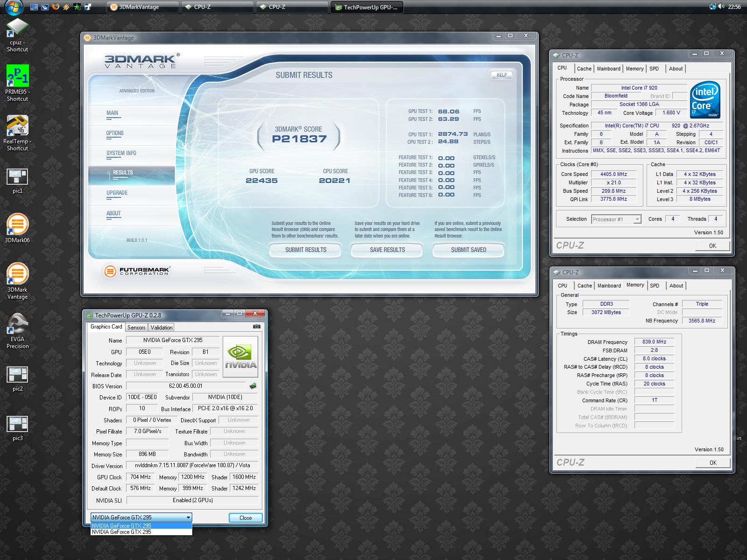
Task: Click the Driver Version field in GPU-Z
Action: pos(192,465)
